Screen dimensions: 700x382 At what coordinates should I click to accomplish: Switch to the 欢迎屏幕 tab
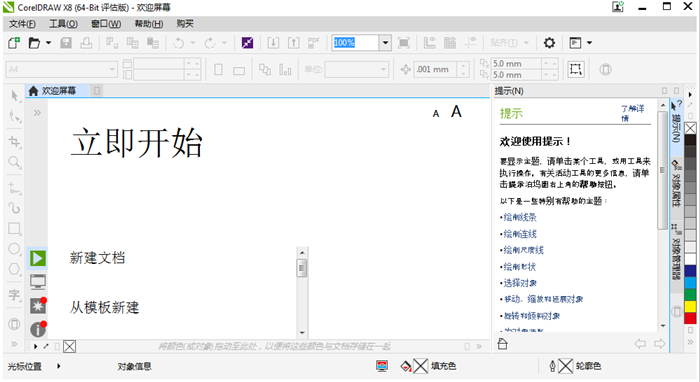pos(57,91)
